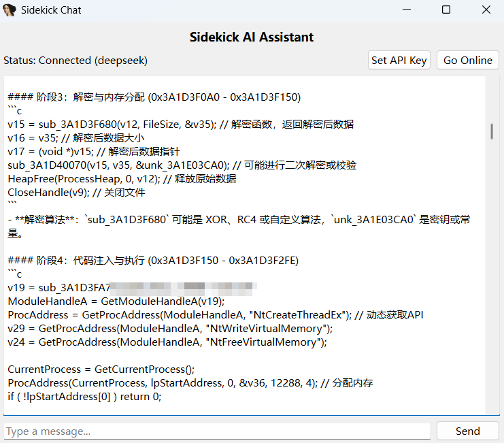Click the 'CurrentProcess = GetCurrentProcess();' line
This screenshot has height=443, width=504.
click(x=101, y=369)
